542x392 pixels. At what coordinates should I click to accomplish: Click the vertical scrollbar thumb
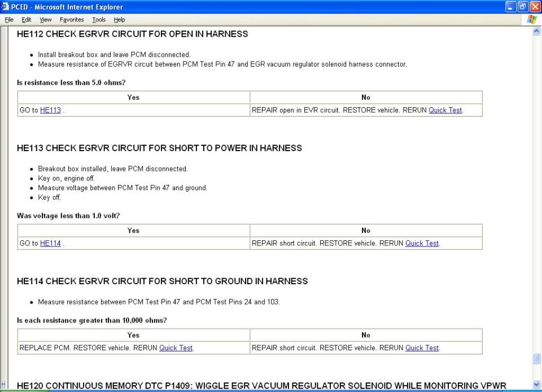(x=536, y=359)
